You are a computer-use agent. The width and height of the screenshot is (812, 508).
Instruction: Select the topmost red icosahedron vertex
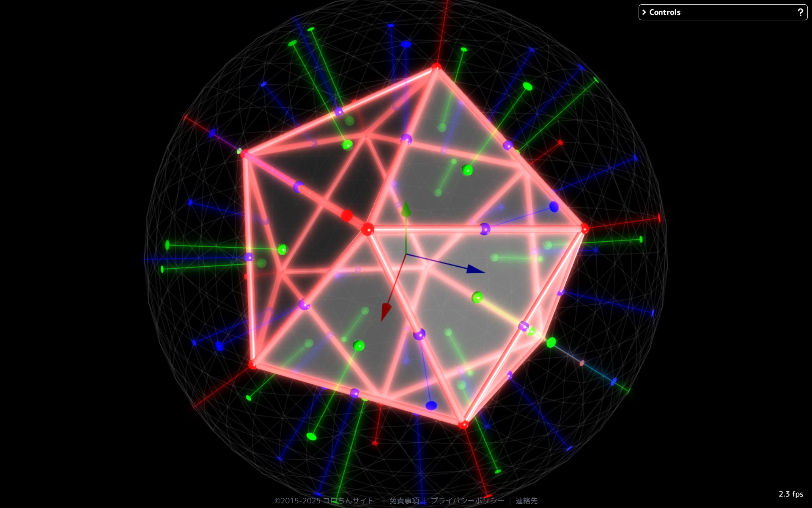coord(436,67)
